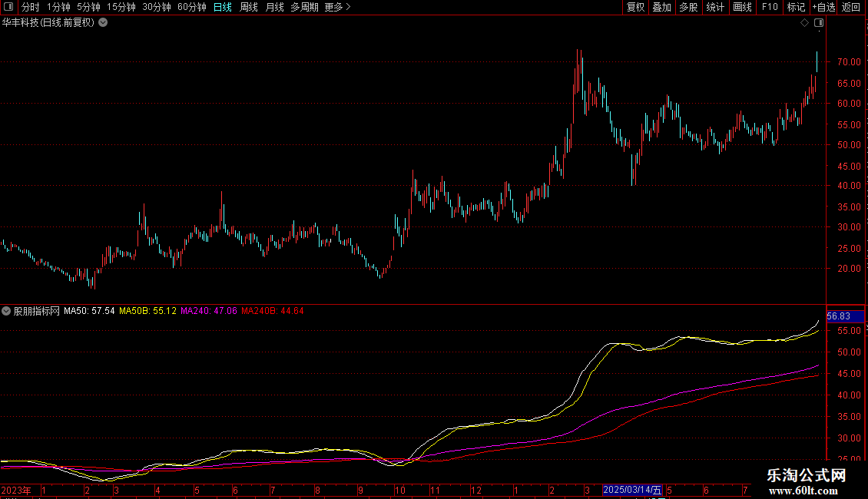Select the 30分钟 period
Screen dimensions: 868x499
point(156,7)
